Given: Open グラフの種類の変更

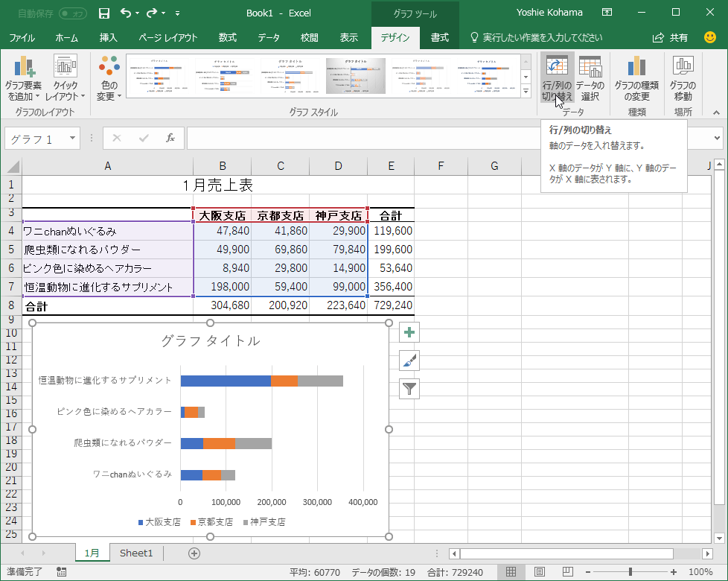Looking at the screenshot, I should point(636,74).
